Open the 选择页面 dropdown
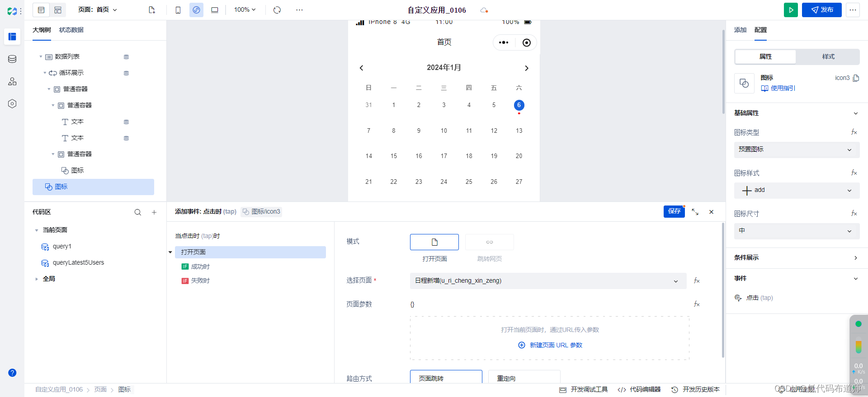868x397 pixels. [548, 281]
